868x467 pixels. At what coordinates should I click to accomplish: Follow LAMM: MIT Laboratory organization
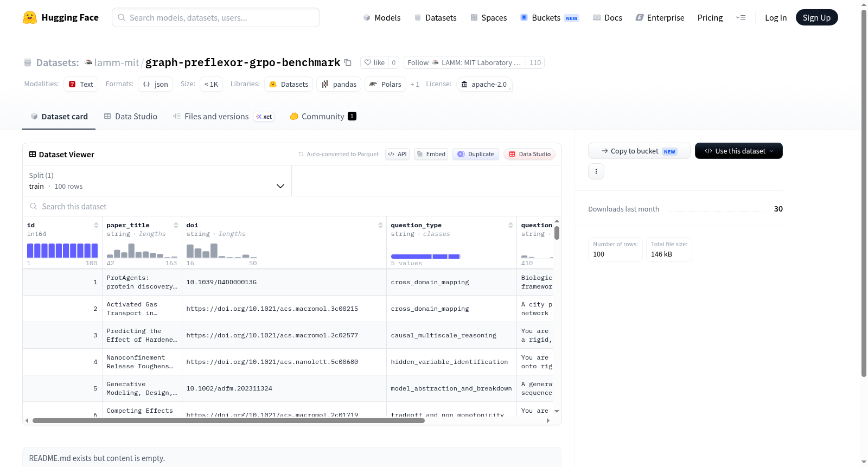click(465, 62)
